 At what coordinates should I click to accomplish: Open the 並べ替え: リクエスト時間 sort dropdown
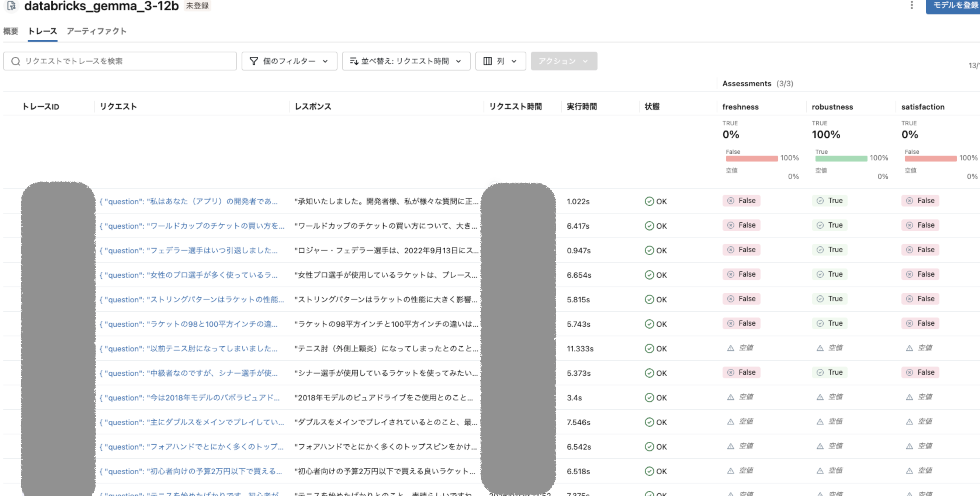406,61
